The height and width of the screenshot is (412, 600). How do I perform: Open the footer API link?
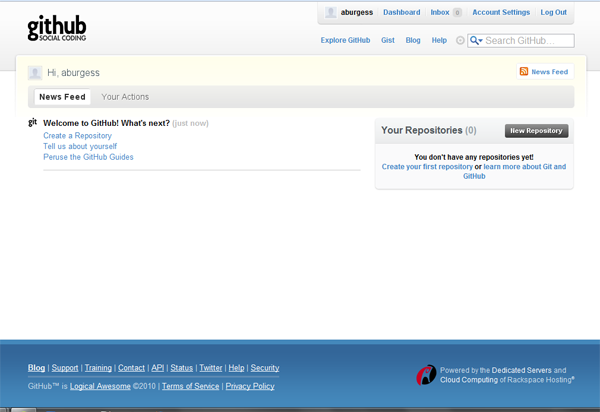pyautogui.click(x=158, y=368)
